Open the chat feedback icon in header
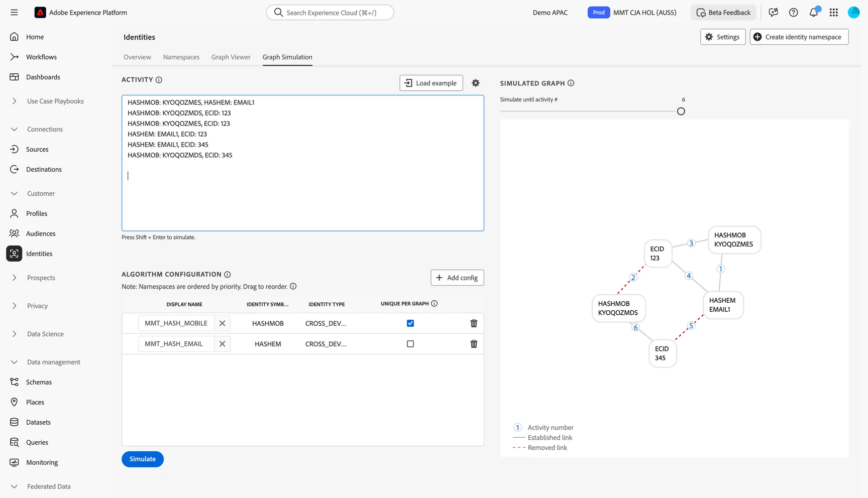This screenshot has width=868, height=498. (773, 13)
